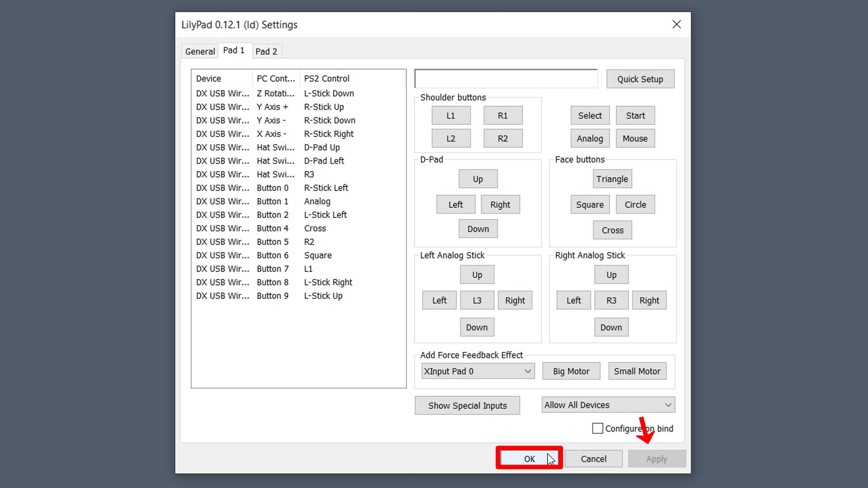Image resolution: width=868 pixels, height=488 pixels.
Task: Click the Mouse button
Action: click(635, 138)
